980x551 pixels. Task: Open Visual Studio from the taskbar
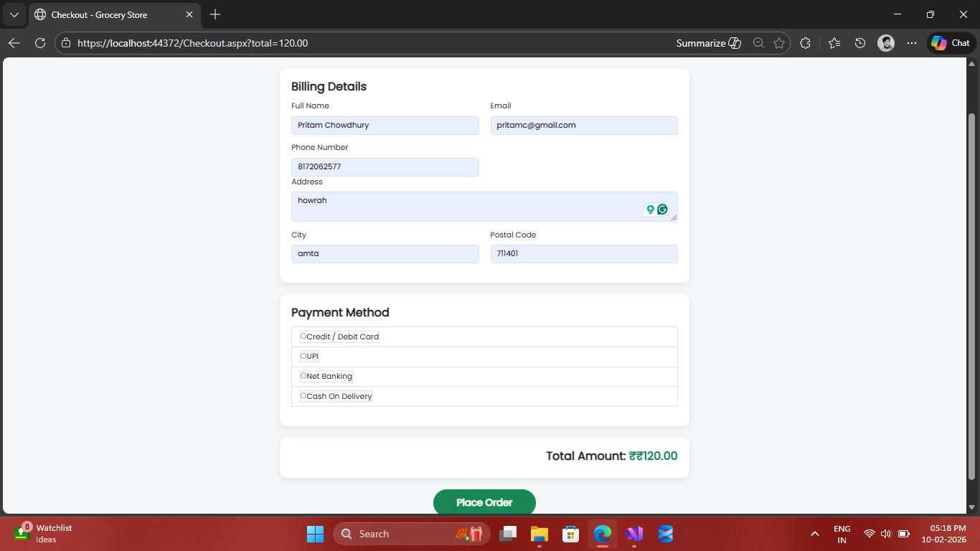pos(634,534)
